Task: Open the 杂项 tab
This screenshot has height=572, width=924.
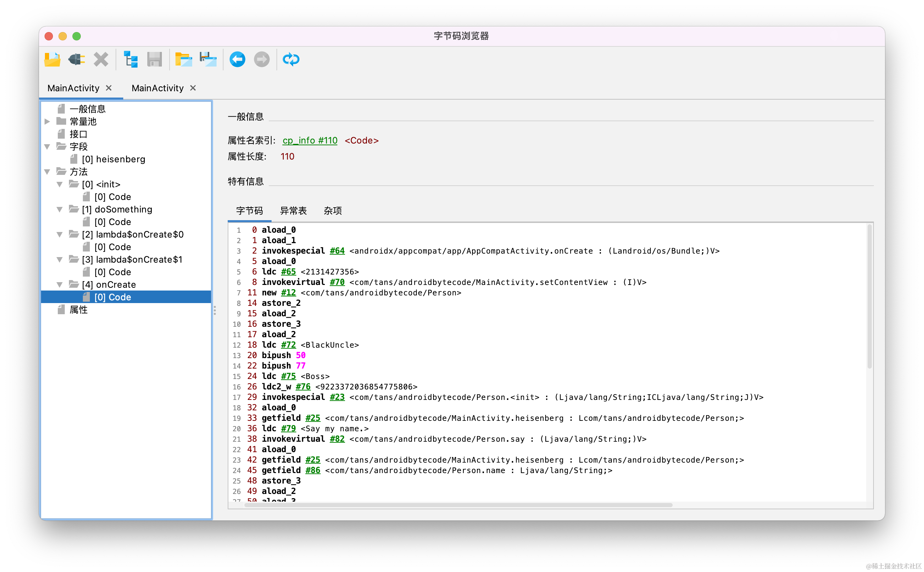Action: tap(333, 211)
